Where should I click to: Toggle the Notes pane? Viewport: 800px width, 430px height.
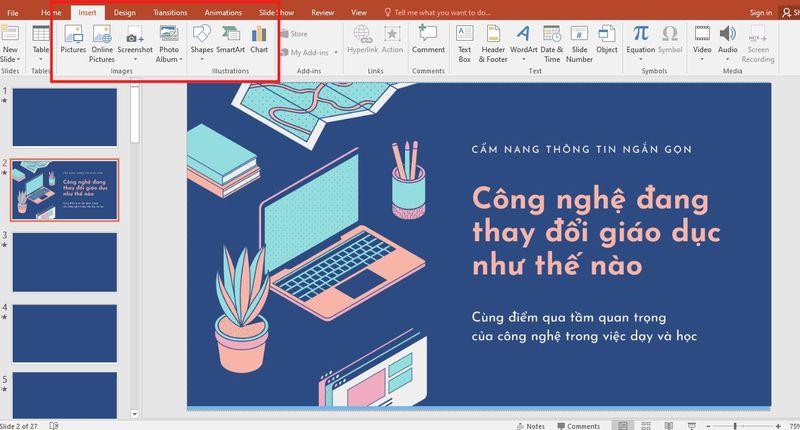pyautogui.click(x=531, y=426)
